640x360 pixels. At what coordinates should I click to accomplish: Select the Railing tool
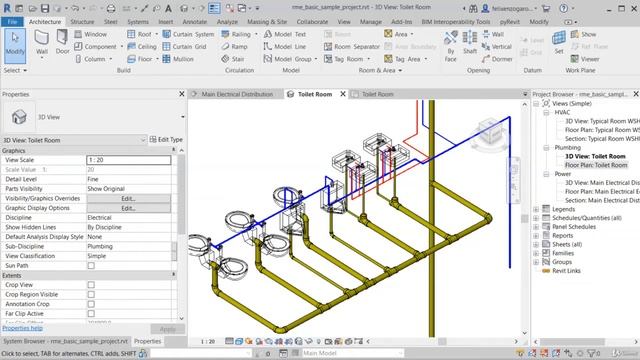(236, 34)
